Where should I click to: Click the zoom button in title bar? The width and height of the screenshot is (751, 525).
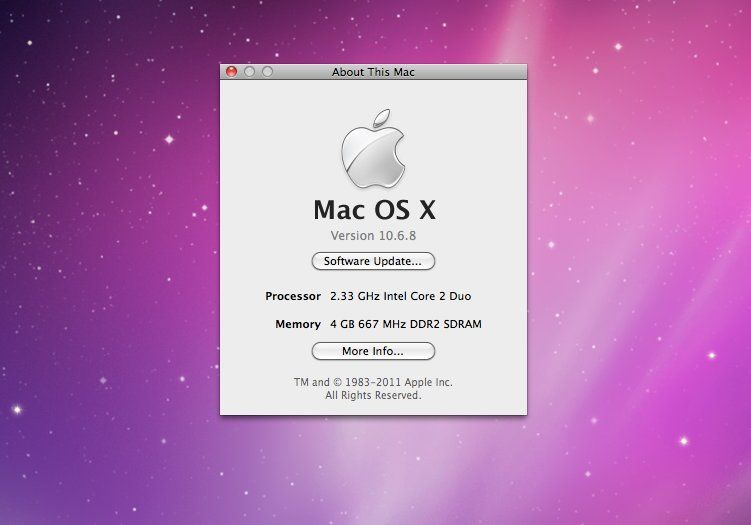coord(267,72)
